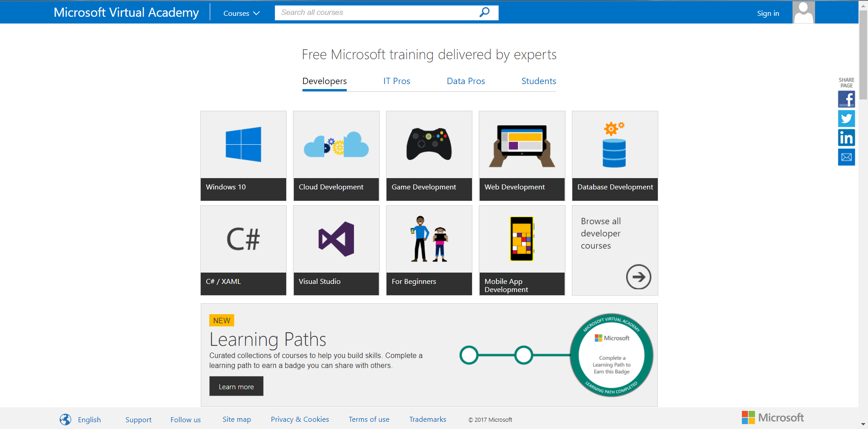868x429 pixels.
Task: Click the search magnifier icon
Action: (484, 13)
